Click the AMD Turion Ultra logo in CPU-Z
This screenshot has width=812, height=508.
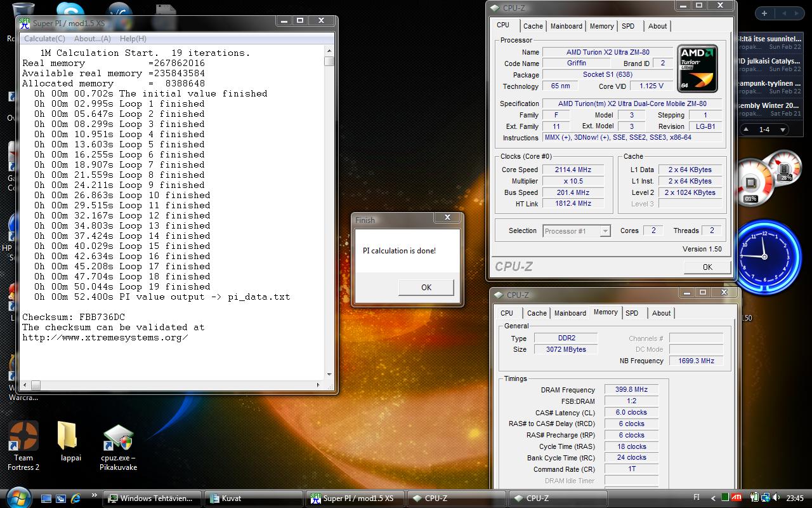pos(697,69)
